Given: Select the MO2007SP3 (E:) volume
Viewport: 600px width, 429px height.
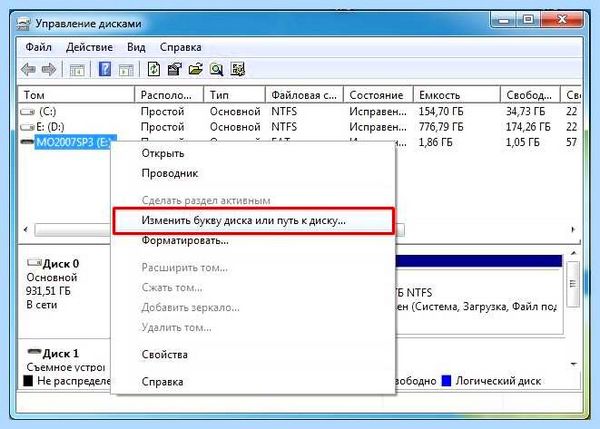Looking at the screenshot, I should (74, 142).
